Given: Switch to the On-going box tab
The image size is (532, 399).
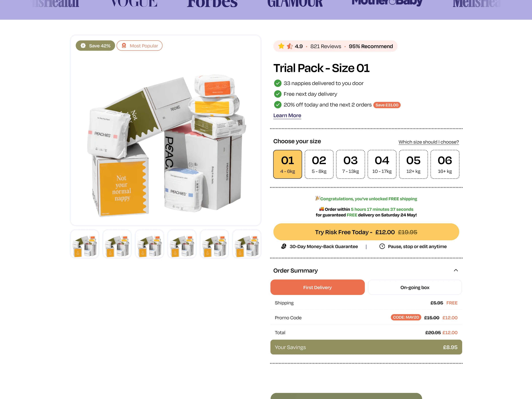Looking at the screenshot, I should (415, 287).
